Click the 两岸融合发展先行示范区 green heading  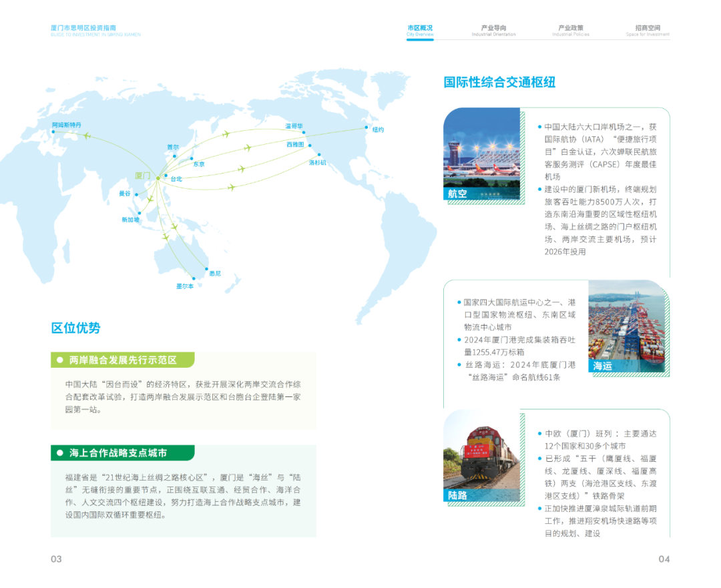coord(123,360)
